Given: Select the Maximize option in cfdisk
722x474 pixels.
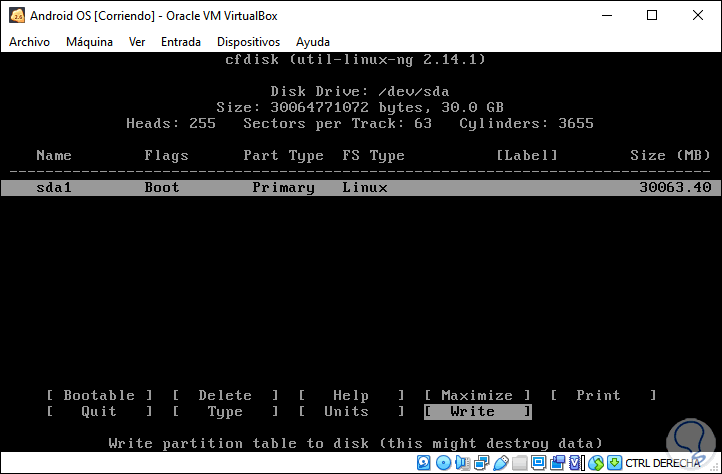Looking at the screenshot, I should (x=477, y=395).
